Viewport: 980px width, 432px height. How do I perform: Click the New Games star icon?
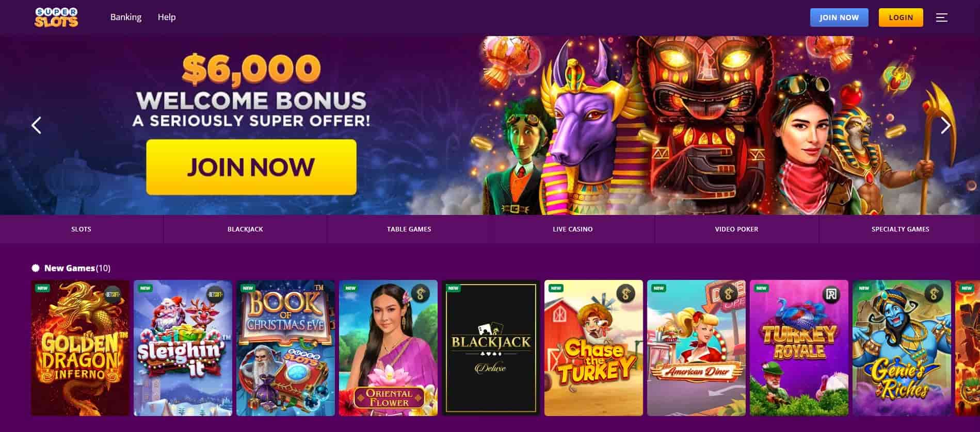point(36,268)
